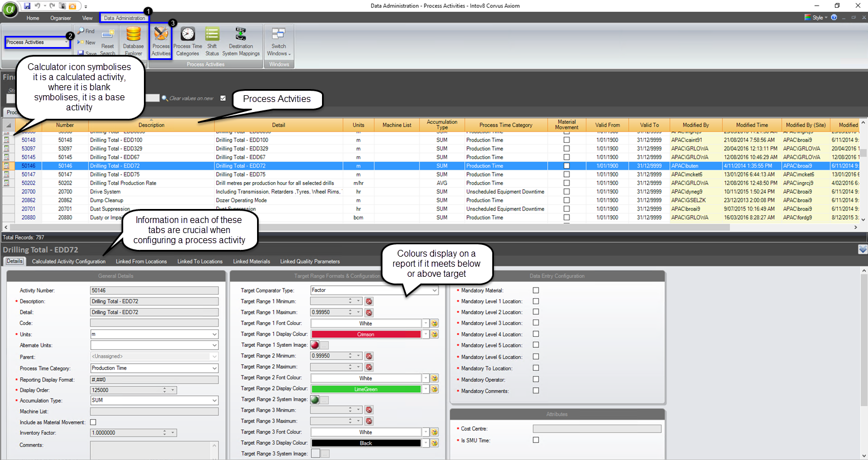Enable Mandatory Comments checkbox
Image resolution: width=868 pixels, height=460 pixels.
click(x=536, y=391)
